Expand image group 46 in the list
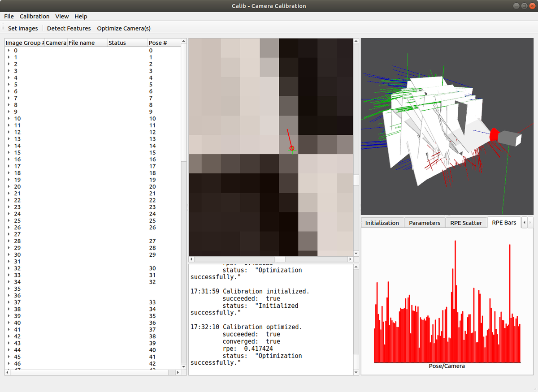 click(x=9, y=364)
